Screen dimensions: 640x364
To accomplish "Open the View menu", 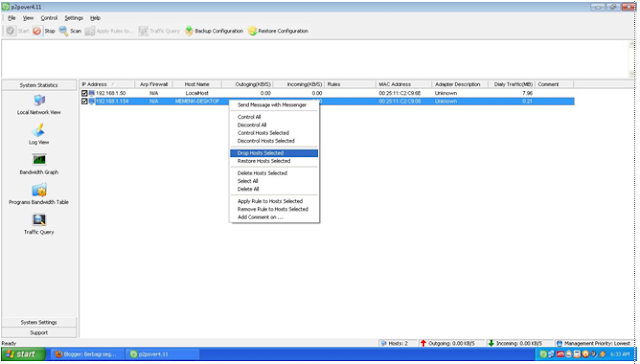I will pos(28,18).
